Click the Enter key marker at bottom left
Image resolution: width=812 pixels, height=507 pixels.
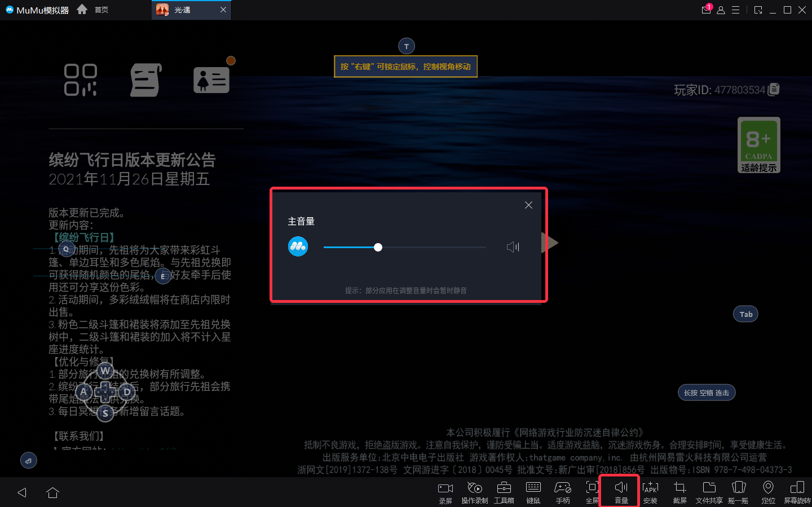28,461
